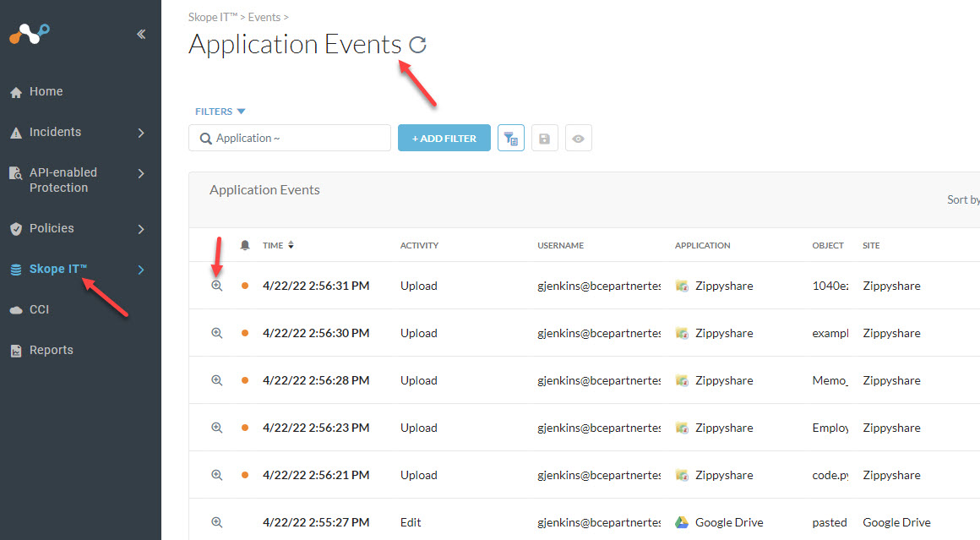
Task: Expand the Skope IT submenu chevron
Action: tap(141, 270)
